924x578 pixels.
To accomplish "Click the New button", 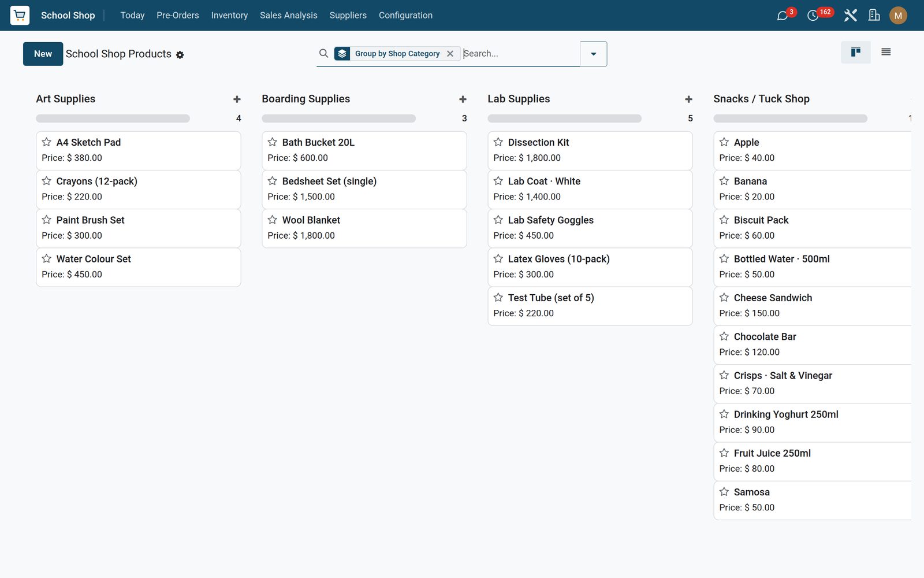I will (x=43, y=54).
